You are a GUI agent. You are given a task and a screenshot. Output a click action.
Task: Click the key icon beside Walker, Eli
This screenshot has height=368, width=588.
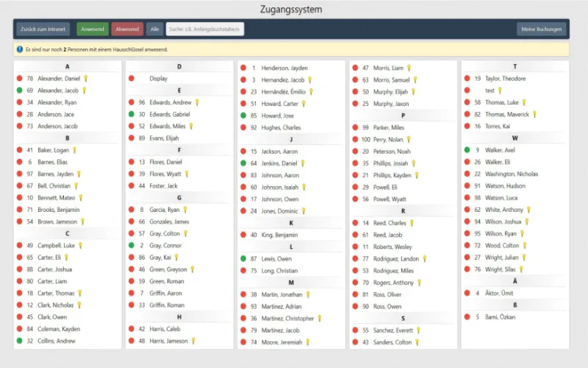coord(515,162)
